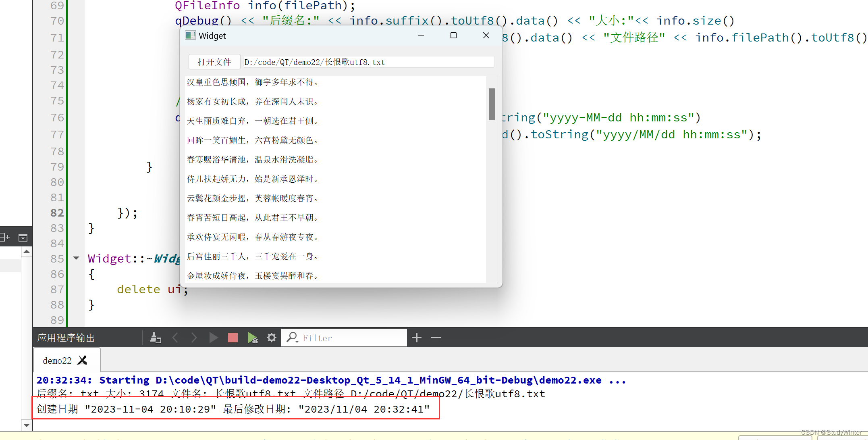This screenshot has height=440, width=868.
Task: Clear the application output with the broom icon
Action: pos(156,338)
